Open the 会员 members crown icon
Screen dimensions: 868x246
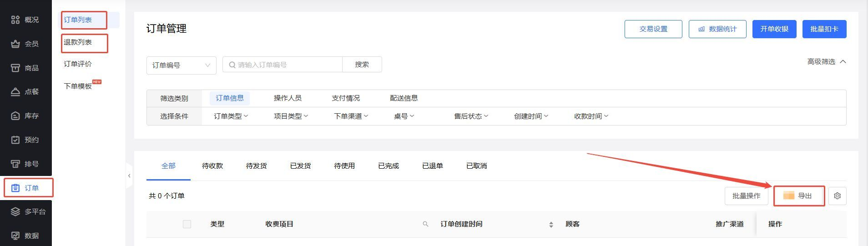15,44
